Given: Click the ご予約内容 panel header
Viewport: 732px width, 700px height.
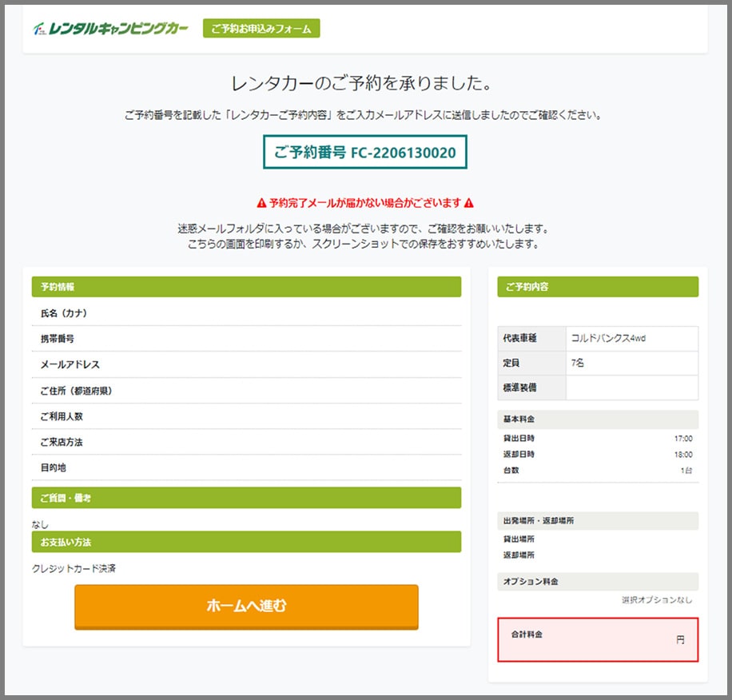Looking at the screenshot, I should 597,287.
